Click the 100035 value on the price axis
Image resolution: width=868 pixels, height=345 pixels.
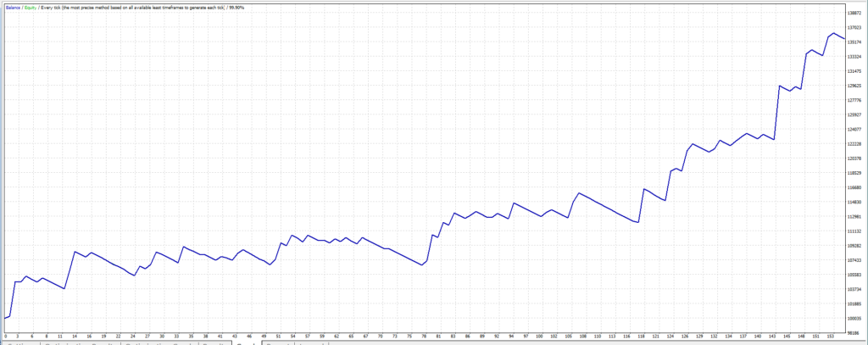855,319
